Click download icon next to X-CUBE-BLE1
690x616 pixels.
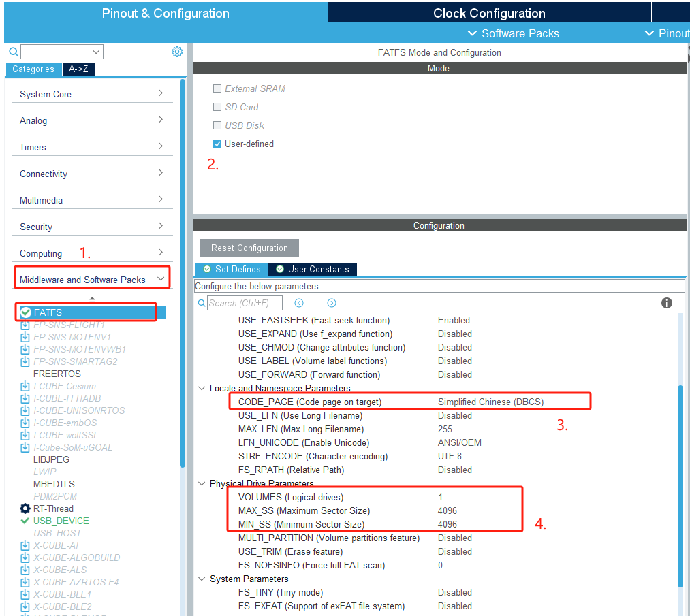[x=25, y=594]
